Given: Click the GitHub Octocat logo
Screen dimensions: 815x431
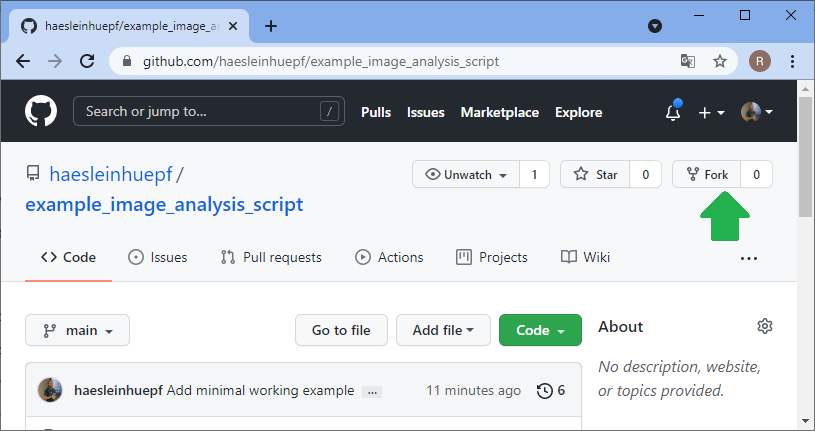Looking at the screenshot, I should coord(41,112).
